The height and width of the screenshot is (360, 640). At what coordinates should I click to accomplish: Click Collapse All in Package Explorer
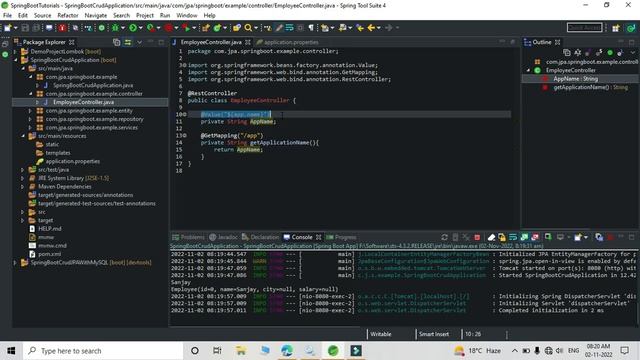(x=116, y=42)
